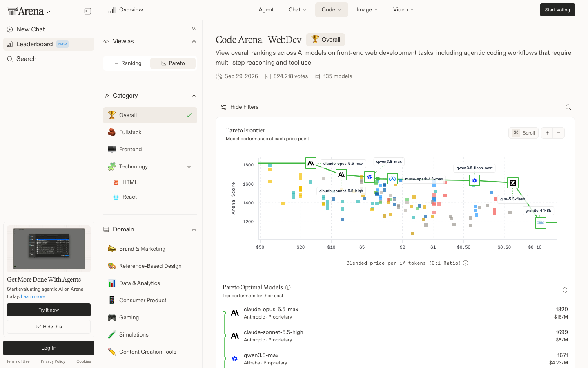
Task: Select glm-5.3-flash Z marker on chart
Action: click(x=513, y=183)
